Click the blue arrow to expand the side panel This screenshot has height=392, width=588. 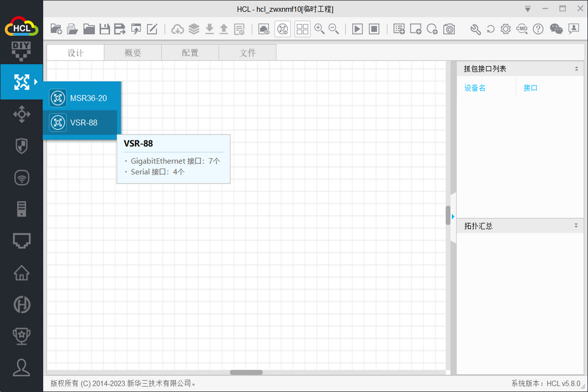pyautogui.click(x=452, y=216)
